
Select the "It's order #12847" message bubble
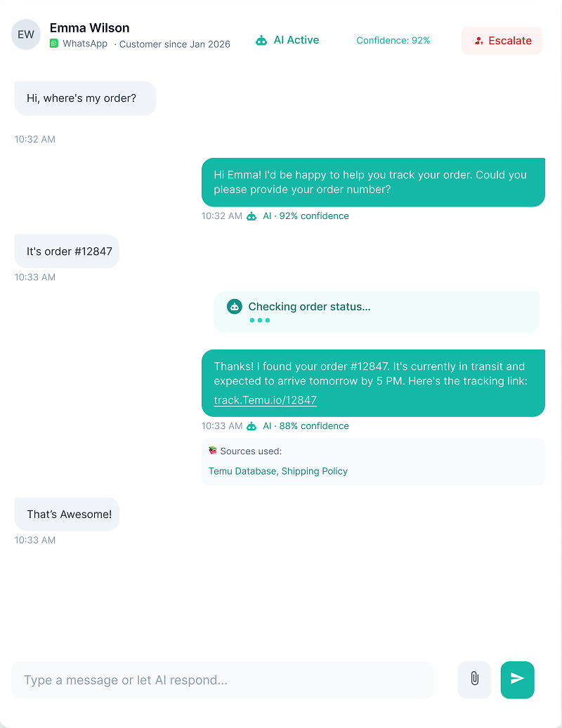(x=67, y=251)
